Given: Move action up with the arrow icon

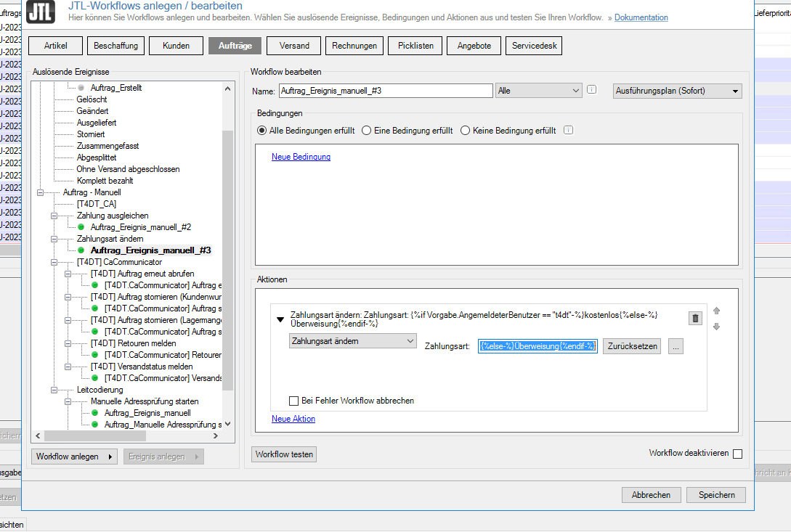Looking at the screenshot, I should click(x=716, y=311).
